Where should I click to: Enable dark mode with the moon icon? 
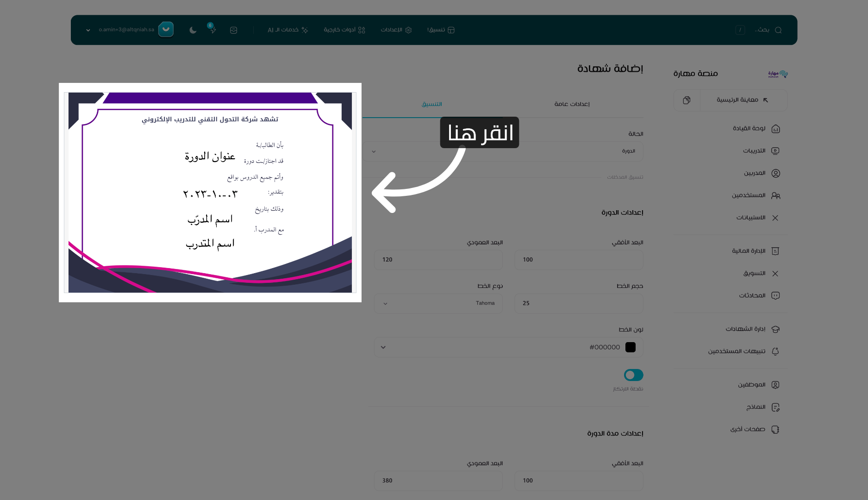pos(193,30)
